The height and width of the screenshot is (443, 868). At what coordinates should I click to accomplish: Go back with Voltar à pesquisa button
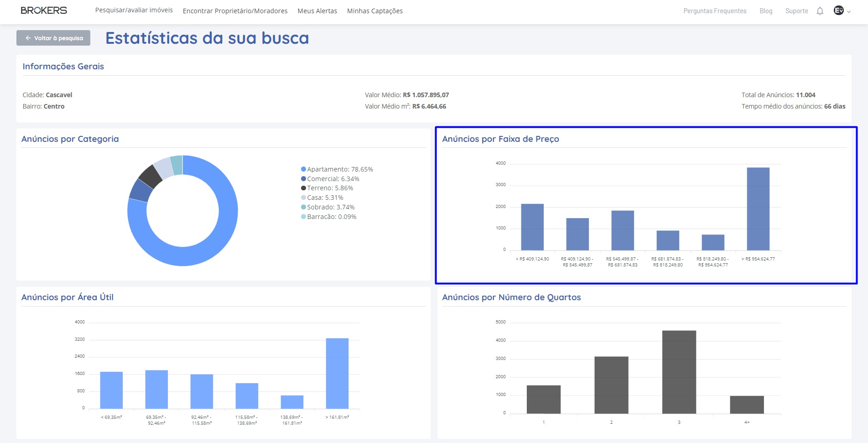click(x=53, y=38)
